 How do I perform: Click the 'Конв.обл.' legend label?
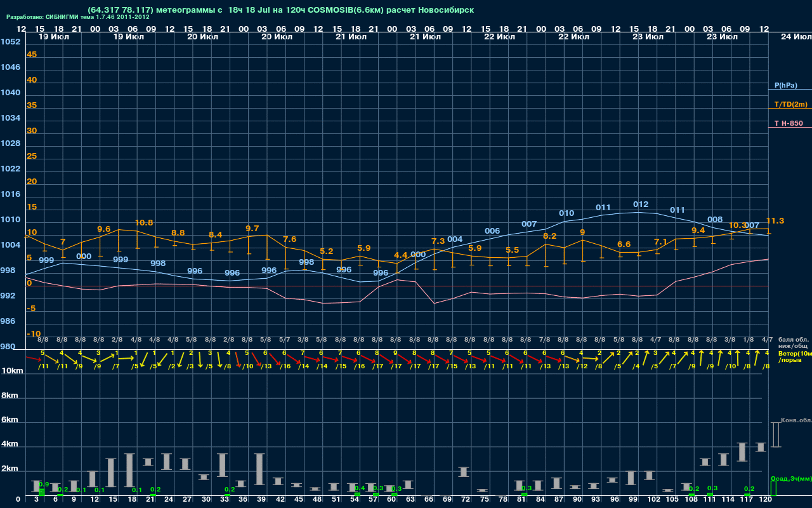click(x=796, y=420)
